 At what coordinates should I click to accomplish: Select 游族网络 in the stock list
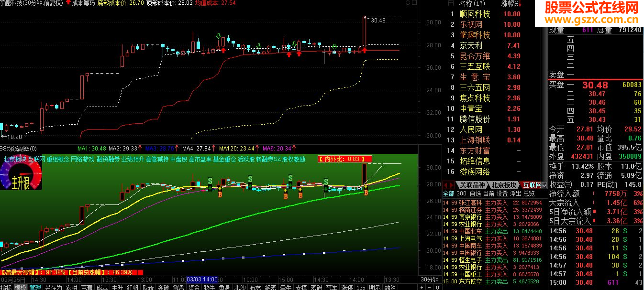pos(475,172)
